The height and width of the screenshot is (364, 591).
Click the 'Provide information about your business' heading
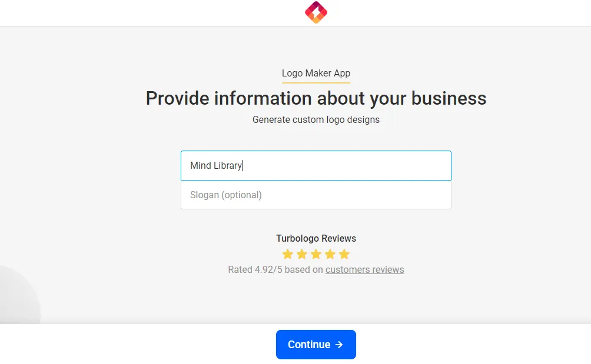(x=316, y=98)
